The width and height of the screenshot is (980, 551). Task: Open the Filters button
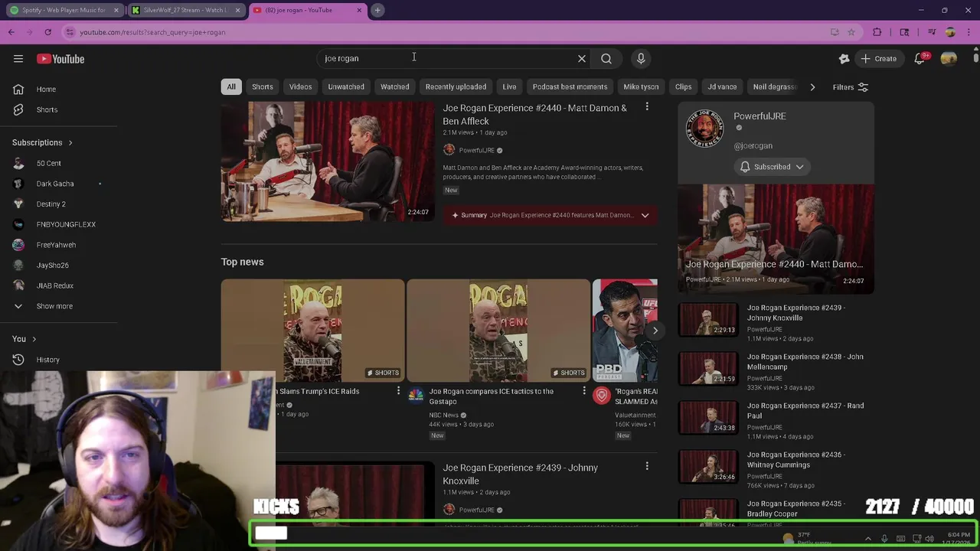850,87
